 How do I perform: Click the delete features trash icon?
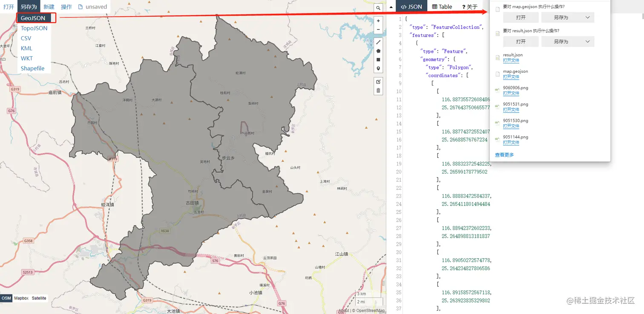378,90
